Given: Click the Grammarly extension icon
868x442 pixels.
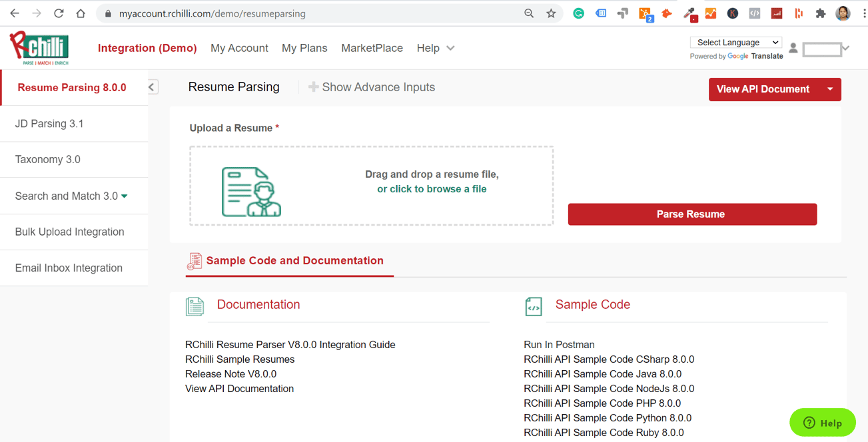Looking at the screenshot, I should pyautogui.click(x=578, y=13).
